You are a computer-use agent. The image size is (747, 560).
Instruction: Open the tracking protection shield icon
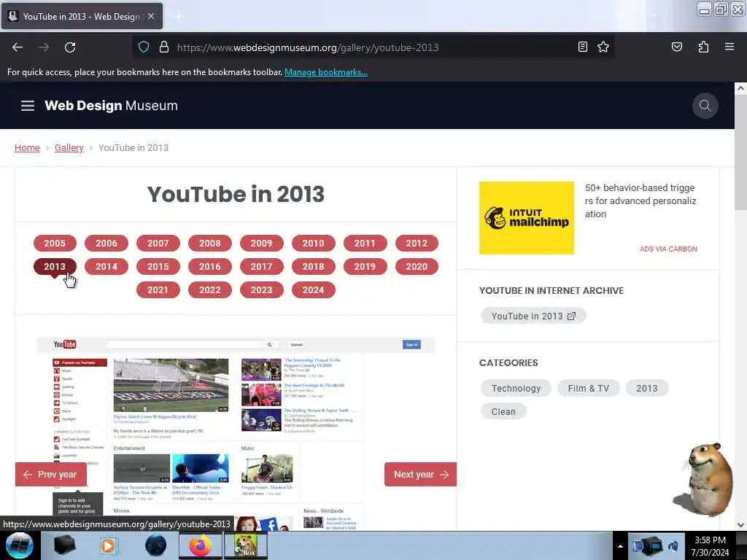[144, 47]
